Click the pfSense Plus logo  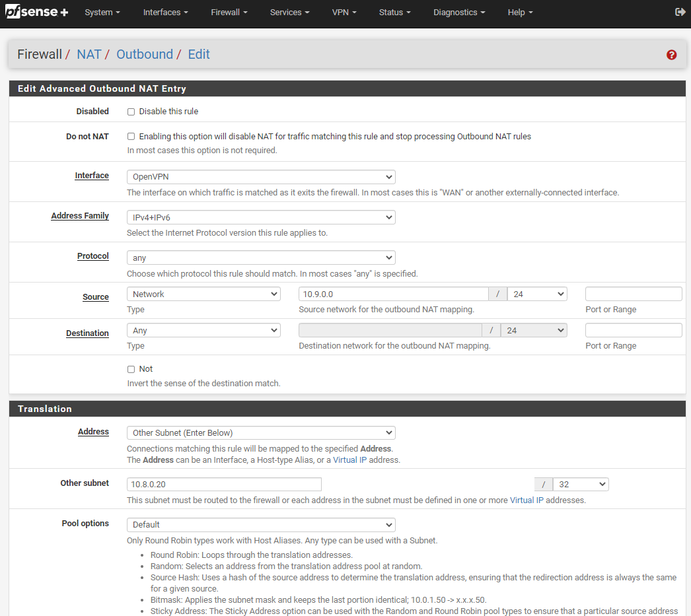37,12
